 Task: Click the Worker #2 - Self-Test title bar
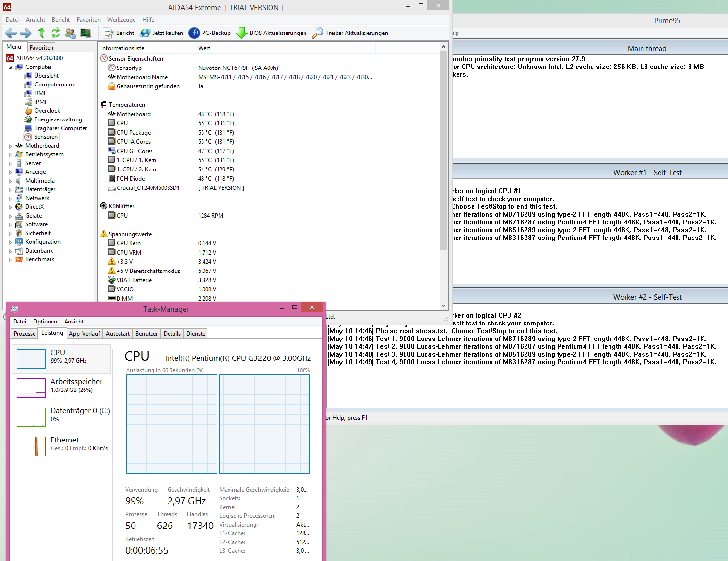tap(590, 297)
